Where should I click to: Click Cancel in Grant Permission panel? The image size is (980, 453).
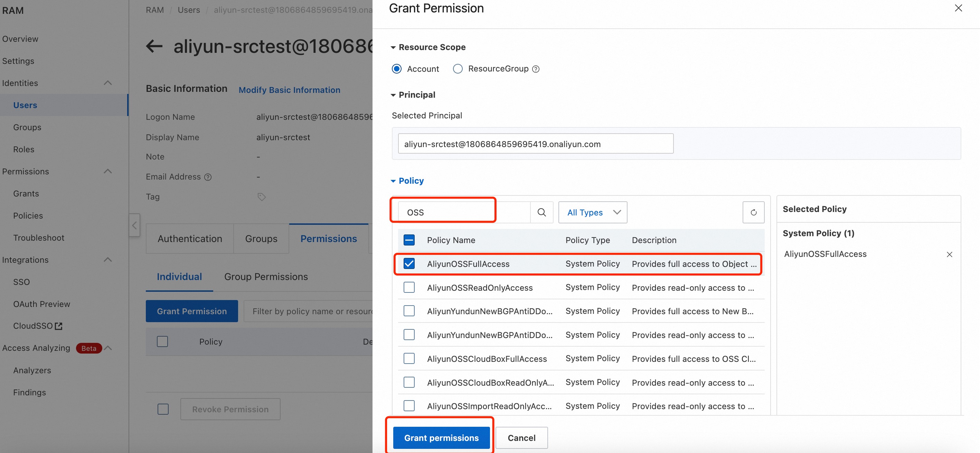point(521,438)
